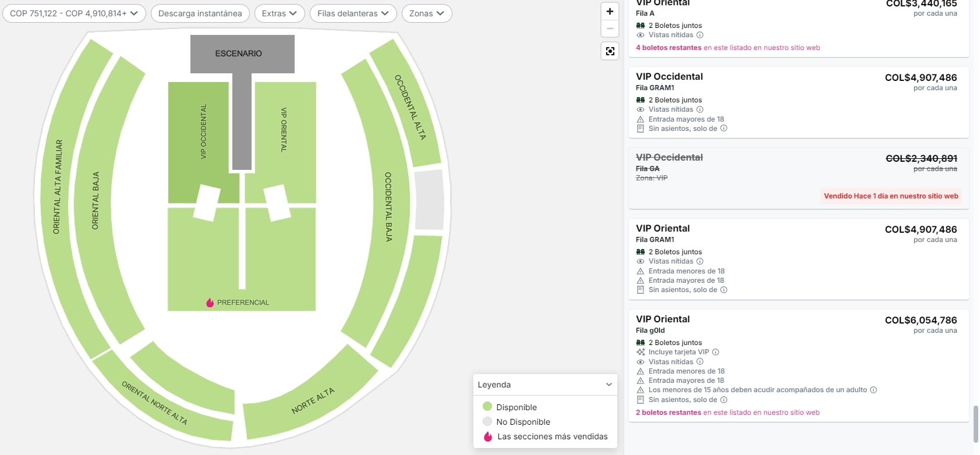Click info icon for 'Sin asientos' in COL$6,054,786 listing

724,400
